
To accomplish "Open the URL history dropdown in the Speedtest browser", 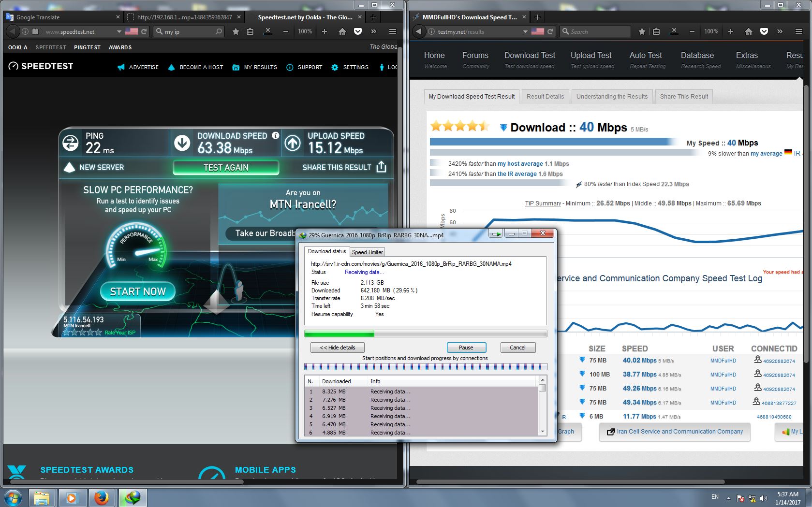I will pyautogui.click(x=119, y=31).
